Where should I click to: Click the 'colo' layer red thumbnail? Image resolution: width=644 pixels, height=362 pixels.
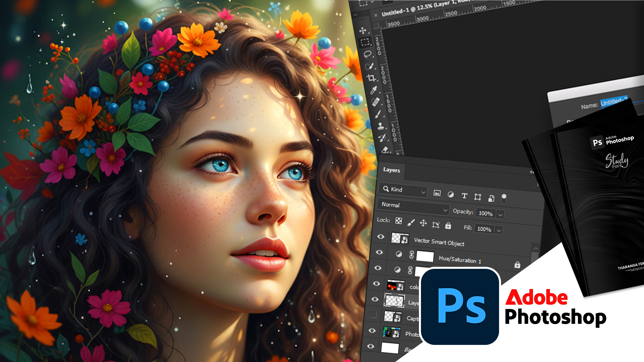click(x=396, y=286)
